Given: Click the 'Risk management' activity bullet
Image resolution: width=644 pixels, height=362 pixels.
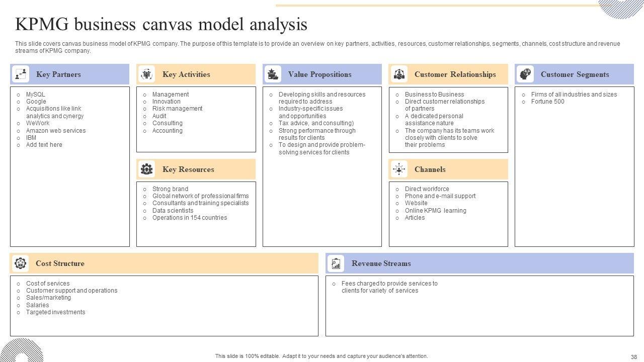Looking at the screenshot, I should point(178,109).
